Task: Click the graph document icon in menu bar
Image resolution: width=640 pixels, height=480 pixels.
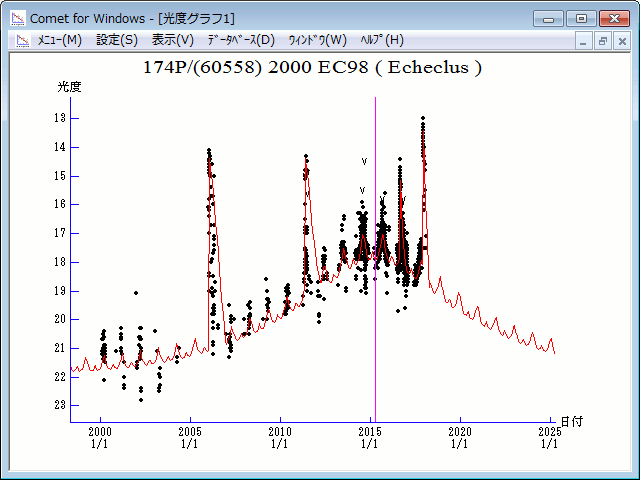Action: [x=21, y=40]
